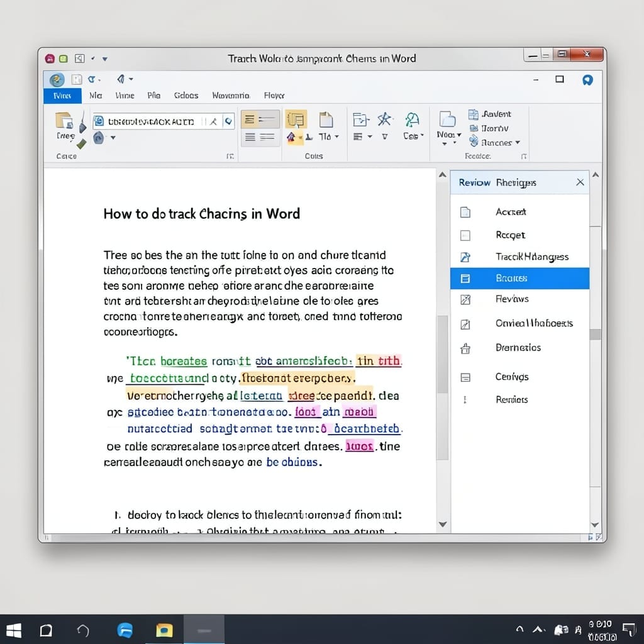
Task: Click the list icon beside 'Cenivgs'
Action: click(x=465, y=377)
